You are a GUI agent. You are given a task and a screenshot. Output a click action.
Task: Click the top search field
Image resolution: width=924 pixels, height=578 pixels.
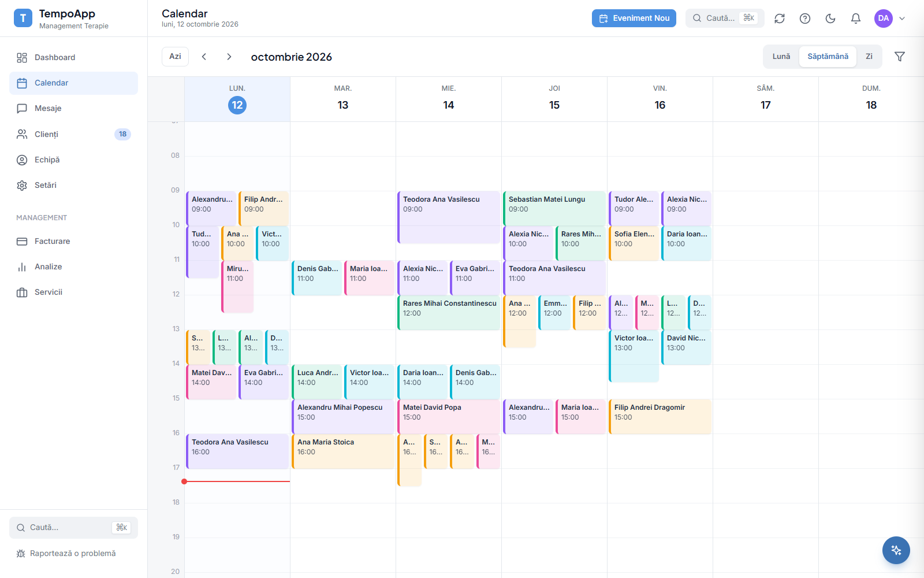pos(725,18)
